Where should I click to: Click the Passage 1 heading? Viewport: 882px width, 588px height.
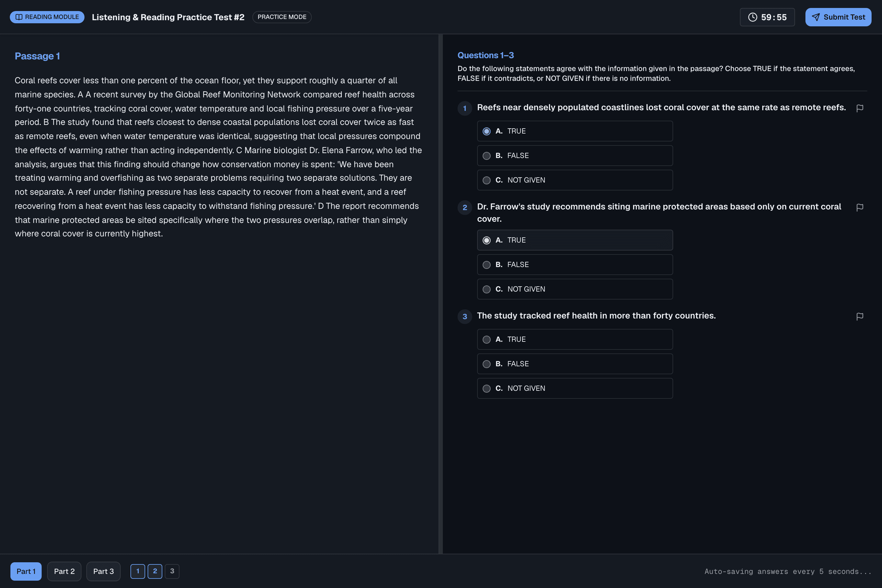(37, 56)
